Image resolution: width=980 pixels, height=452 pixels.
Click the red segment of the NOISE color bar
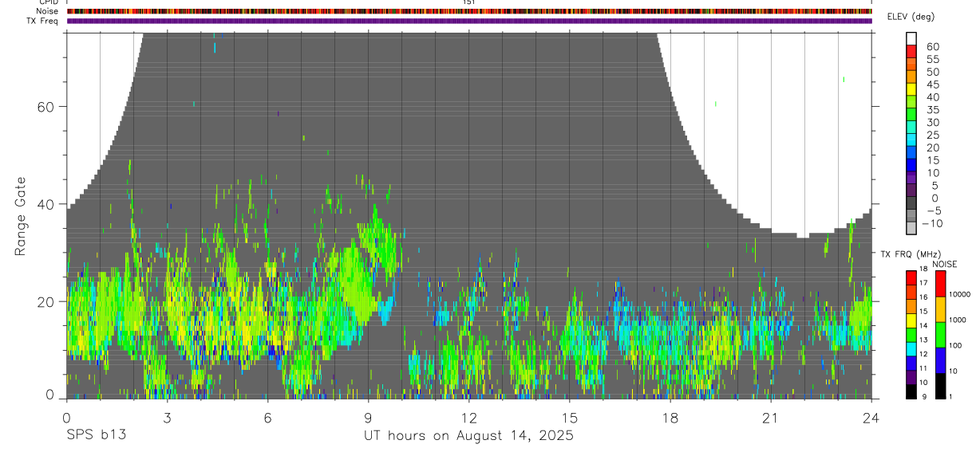point(940,283)
